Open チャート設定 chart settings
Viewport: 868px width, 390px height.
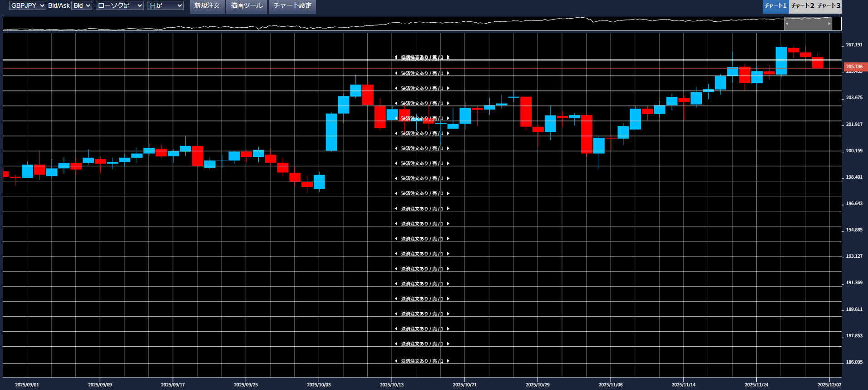292,6
